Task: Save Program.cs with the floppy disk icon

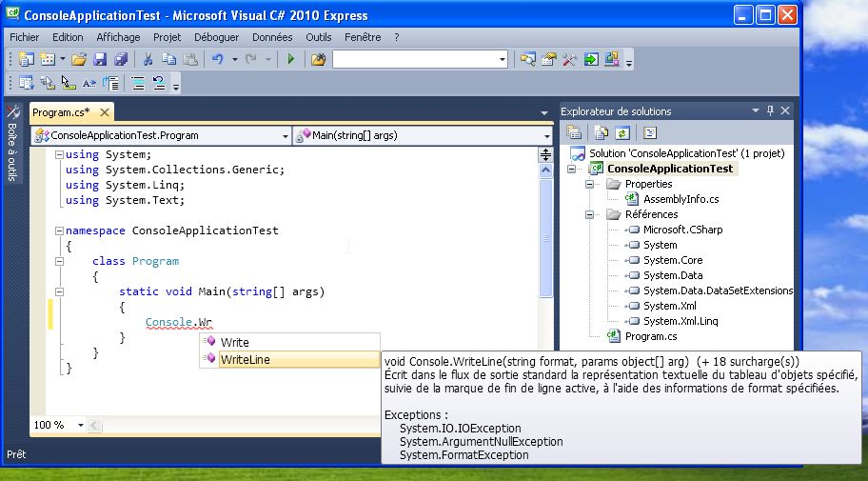Action: pyautogui.click(x=100, y=59)
